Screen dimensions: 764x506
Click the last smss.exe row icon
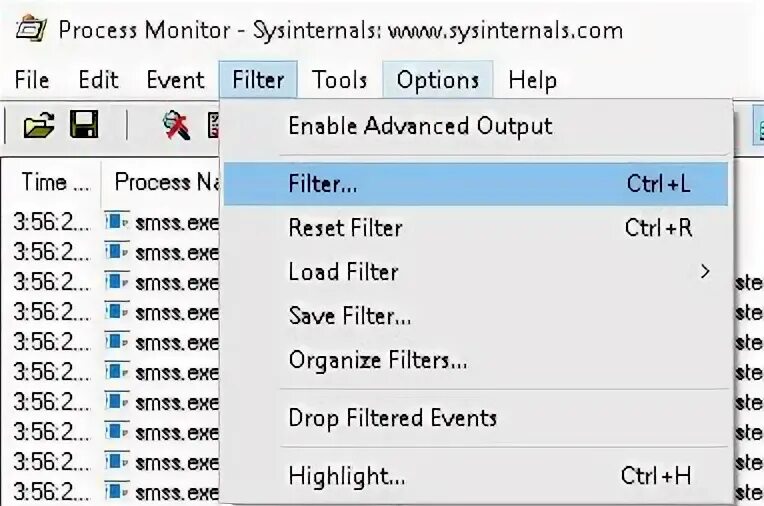click(x=118, y=491)
